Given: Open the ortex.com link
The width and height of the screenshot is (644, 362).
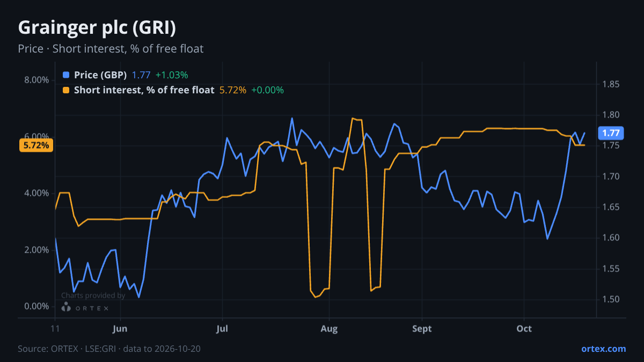Looking at the screenshot, I should point(603,349).
